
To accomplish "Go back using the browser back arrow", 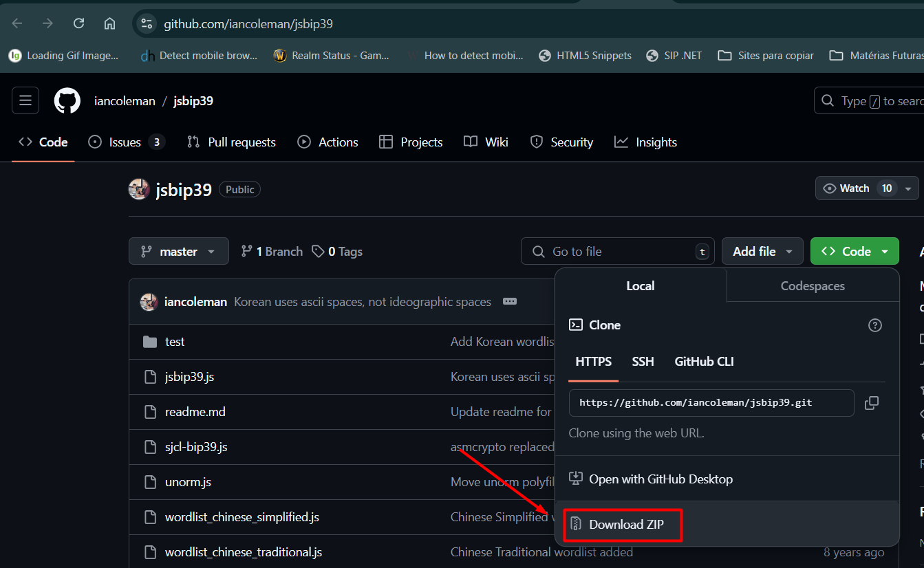I will (17, 23).
